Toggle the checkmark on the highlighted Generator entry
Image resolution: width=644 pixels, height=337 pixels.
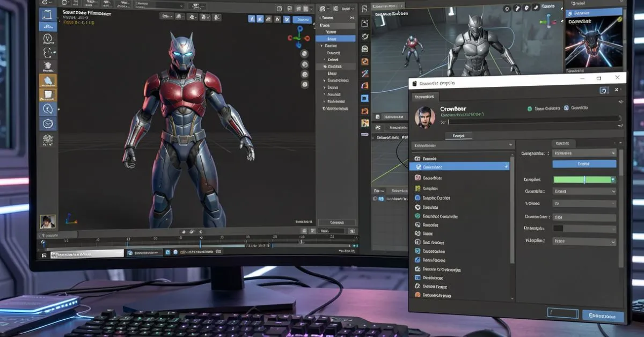pyautogui.click(x=504, y=166)
